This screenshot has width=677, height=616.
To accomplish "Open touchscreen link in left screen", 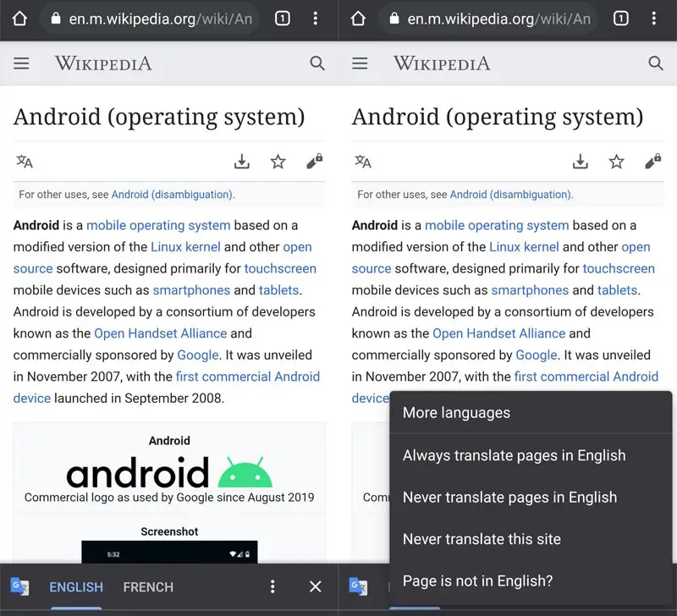I will 280,268.
